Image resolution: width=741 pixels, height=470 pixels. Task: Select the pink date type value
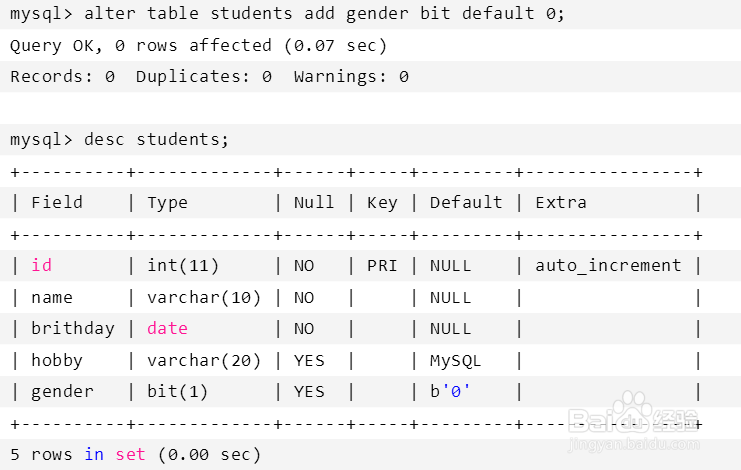tap(167, 329)
